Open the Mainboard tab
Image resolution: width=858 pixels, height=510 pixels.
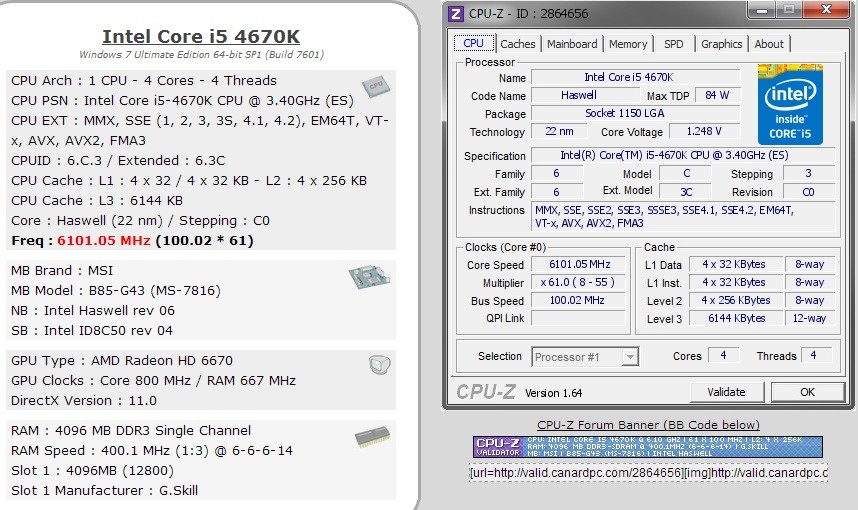click(572, 44)
